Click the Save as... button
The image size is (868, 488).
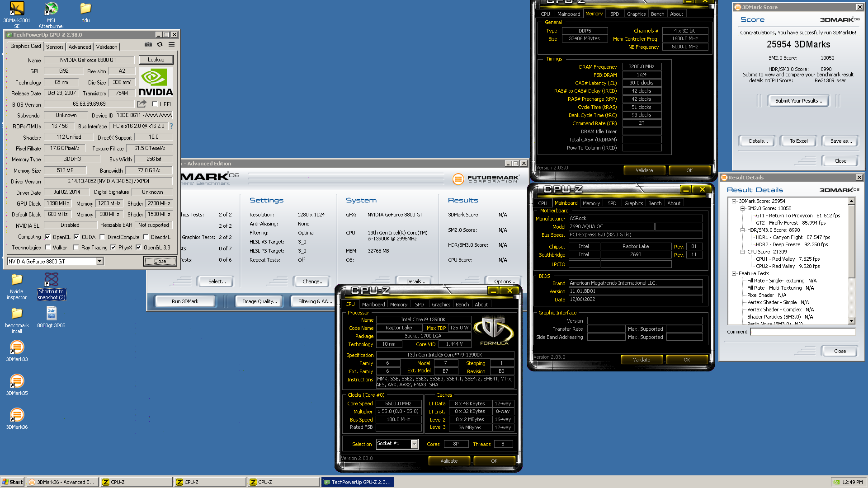[x=841, y=141]
